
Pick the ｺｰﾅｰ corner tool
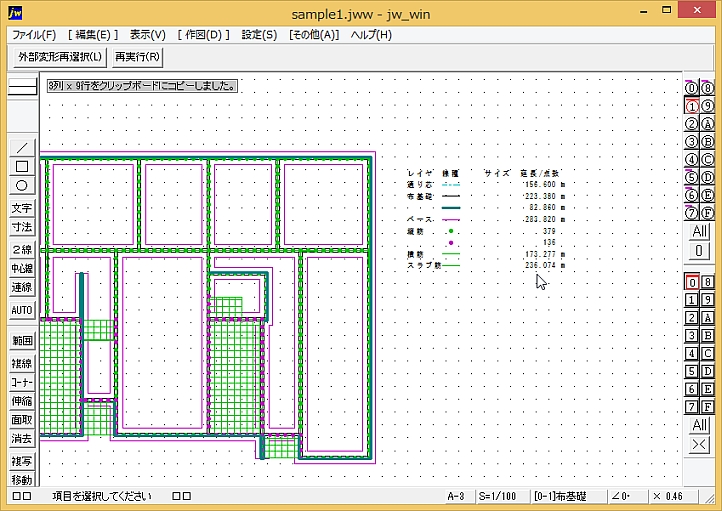pyautogui.click(x=21, y=382)
